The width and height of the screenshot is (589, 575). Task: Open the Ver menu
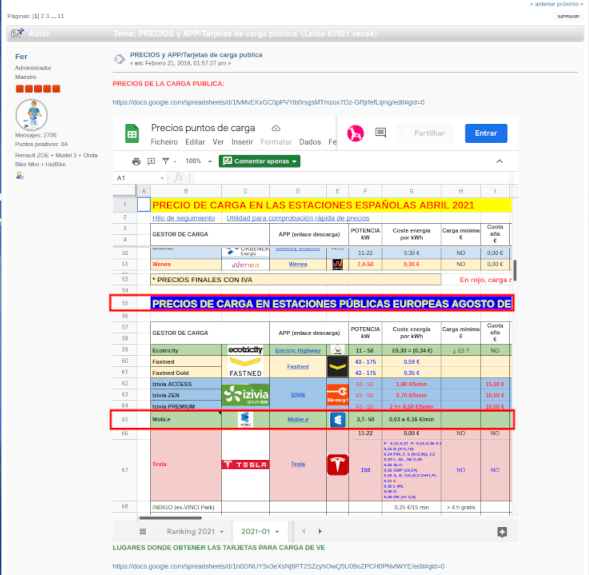[x=218, y=142]
